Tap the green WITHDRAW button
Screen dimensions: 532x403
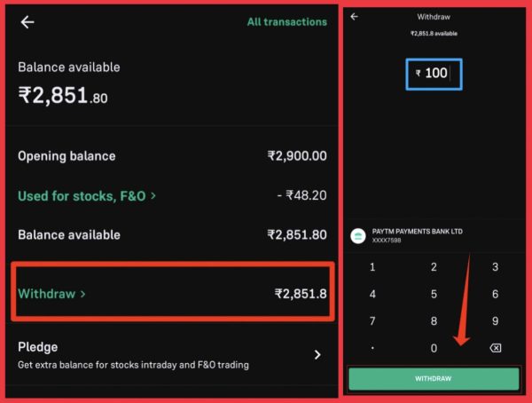tap(434, 378)
